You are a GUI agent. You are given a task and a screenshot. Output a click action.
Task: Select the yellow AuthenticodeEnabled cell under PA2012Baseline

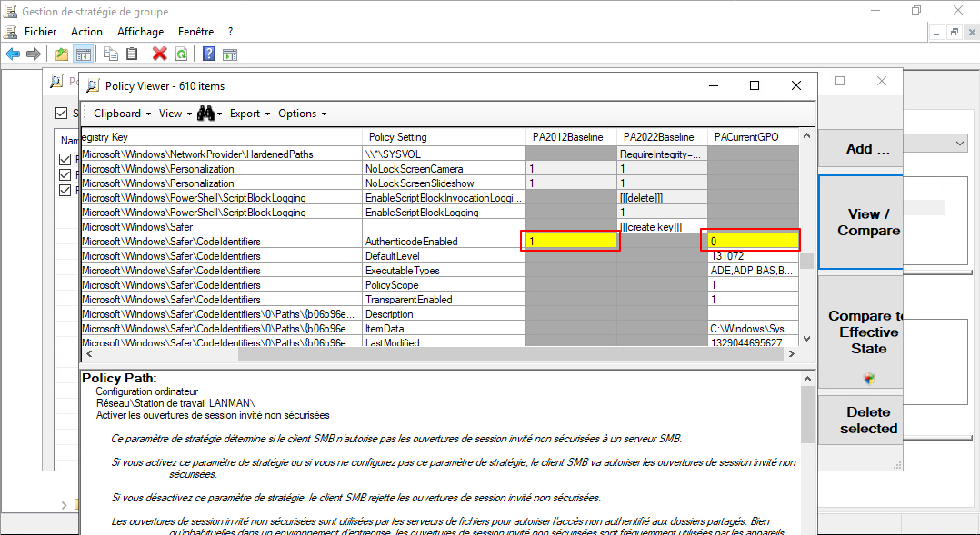pyautogui.click(x=571, y=242)
